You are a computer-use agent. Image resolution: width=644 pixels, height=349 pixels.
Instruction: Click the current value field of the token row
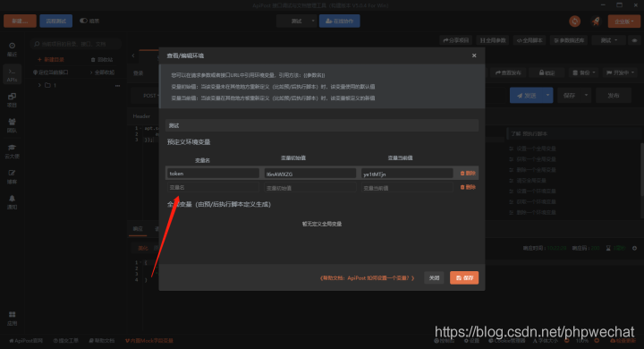pyautogui.click(x=407, y=174)
